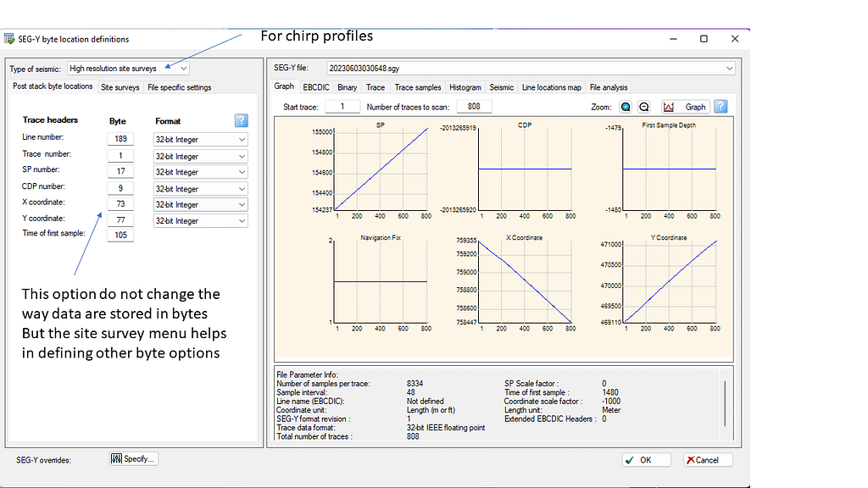
Task: Click the Specify SEG-Y overrides button
Action: pyautogui.click(x=134, y=459)
